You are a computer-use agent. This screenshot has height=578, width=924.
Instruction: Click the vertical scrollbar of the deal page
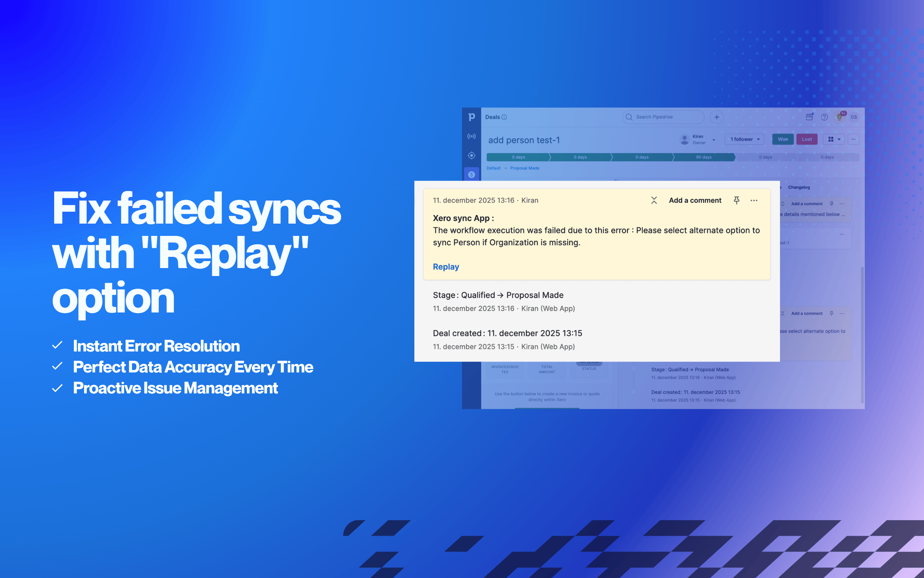862,335
